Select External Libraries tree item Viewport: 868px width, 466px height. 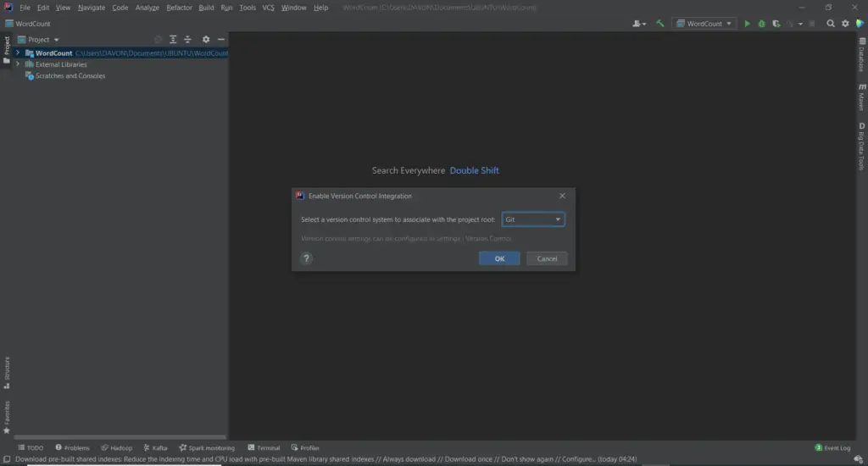[61, 64]
